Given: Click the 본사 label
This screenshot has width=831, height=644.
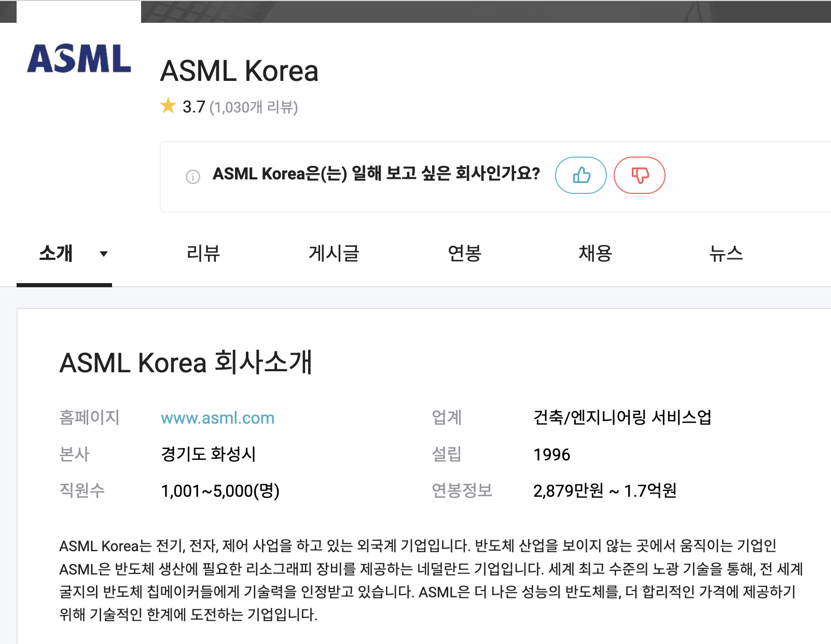Looking at the screenshot, I should 75,454.
